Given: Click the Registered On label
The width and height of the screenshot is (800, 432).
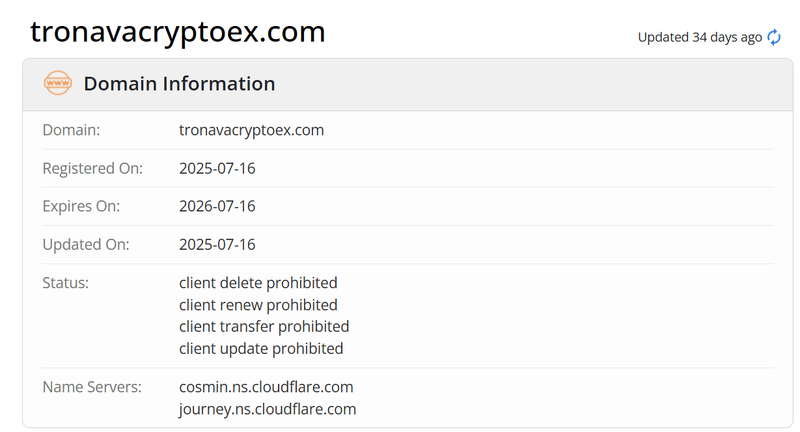Looking at the screenshot, I should [92, 168].
